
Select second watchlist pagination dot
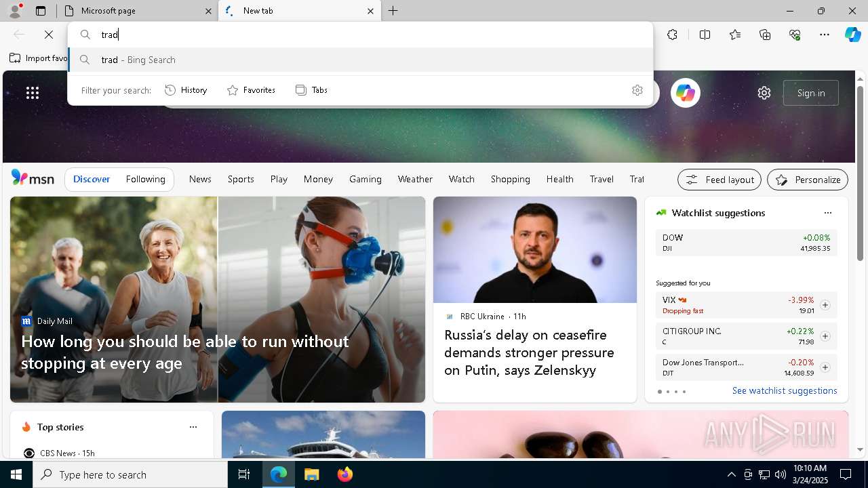coord(667,392)
